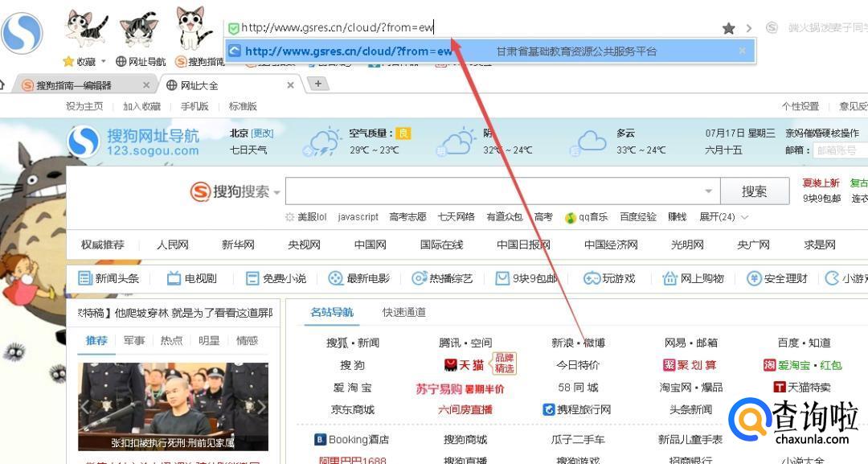Open the search box history dropdown arrow
The width and height of the screenshot is (868, 464).
709,191
